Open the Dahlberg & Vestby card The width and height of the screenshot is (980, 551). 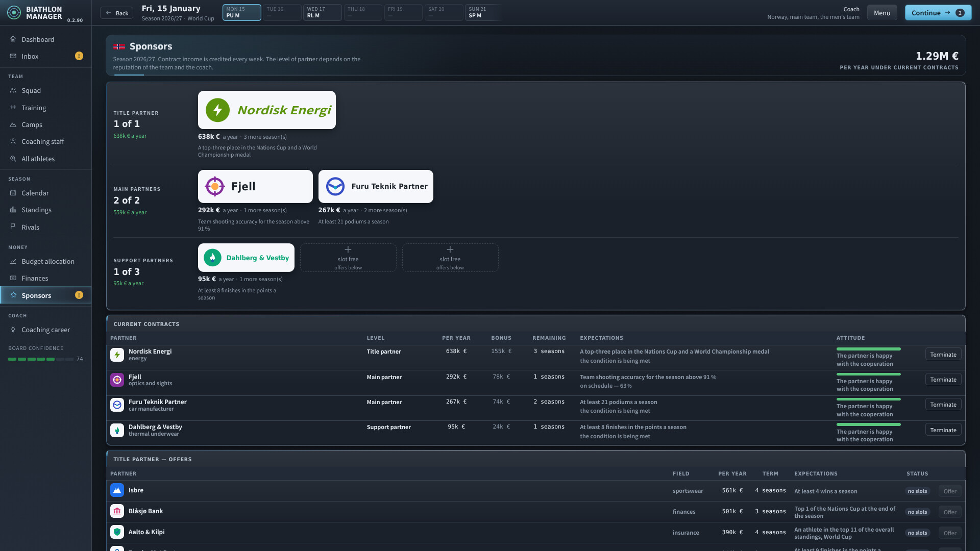[x=246, y=258]
